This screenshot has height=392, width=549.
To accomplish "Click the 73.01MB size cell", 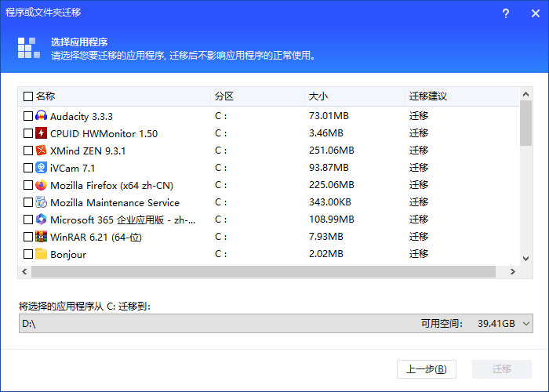I will pyautogui.click(x=329, y=116).
